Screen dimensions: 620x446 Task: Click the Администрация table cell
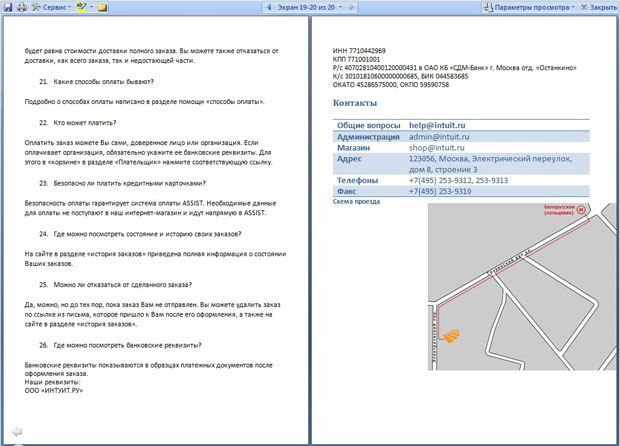pos(368,137)
